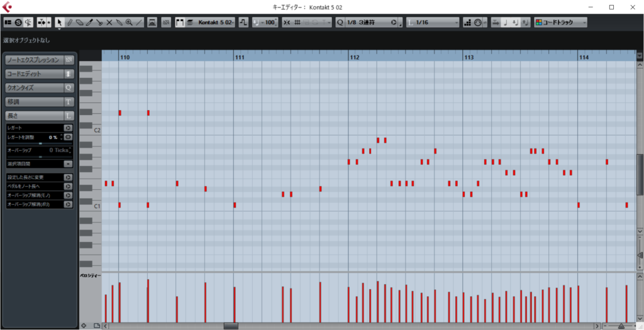Screen dimensions: 644x330
Task: Click the horizontal scrollbar thumb
Action: click(x=231, y=326)
